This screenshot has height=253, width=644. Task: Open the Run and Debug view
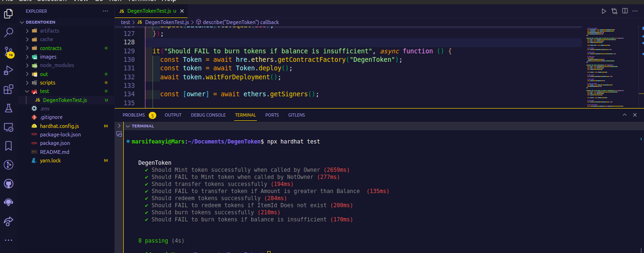8,70
